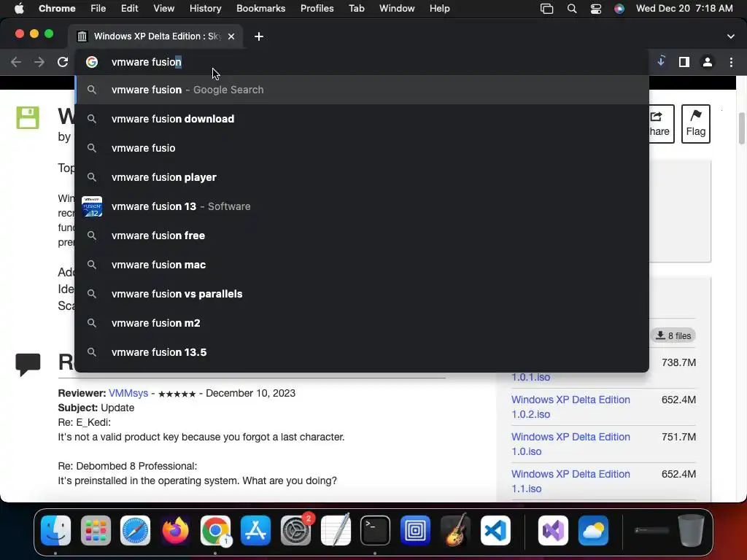Open the History menu
The height and width of the screenshot is (560, 747).
click(205, 8)
